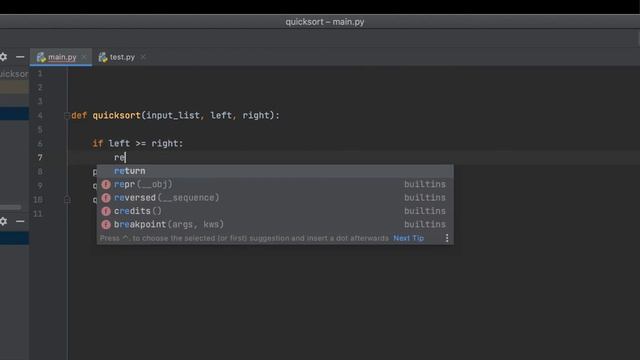Hide lower panel with minus icon

pyautogui.click(x=20, y=221)
